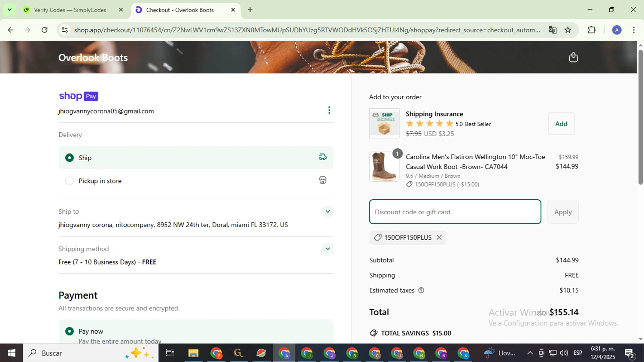644x362 pixels.
Task: Click the Carolina Men's Flatiron Wellington product title
Action: [475, 162]
